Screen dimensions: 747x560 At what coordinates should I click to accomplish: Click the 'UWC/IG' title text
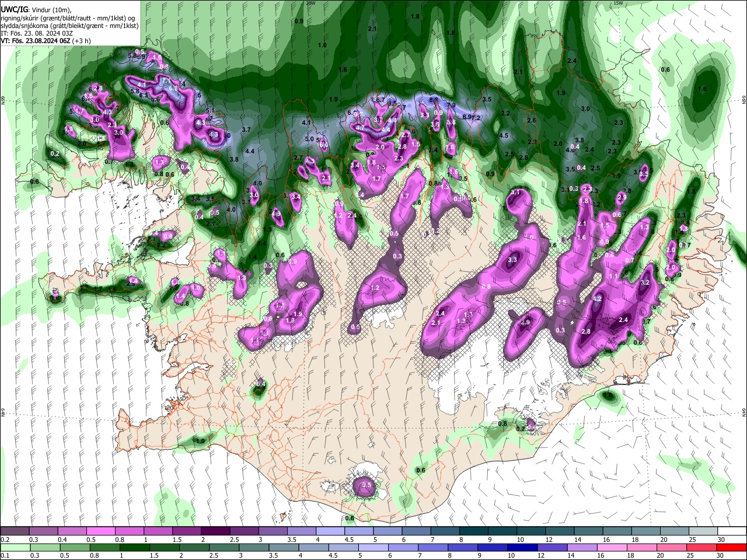[14, 9]
